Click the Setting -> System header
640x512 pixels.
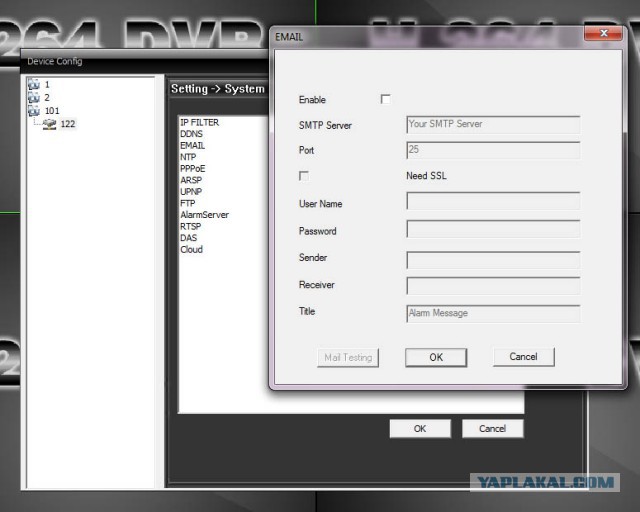(x=218, y=89)
